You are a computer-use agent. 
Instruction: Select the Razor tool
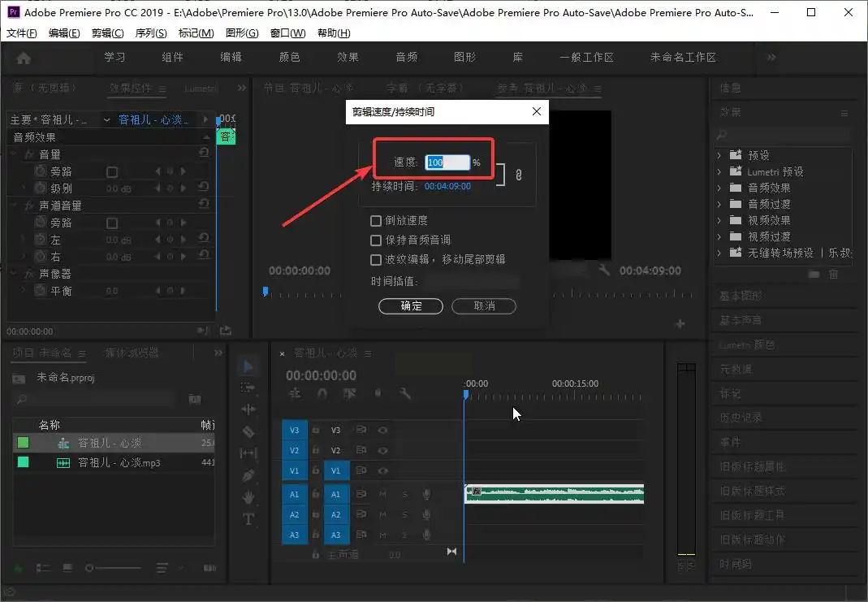248,431
